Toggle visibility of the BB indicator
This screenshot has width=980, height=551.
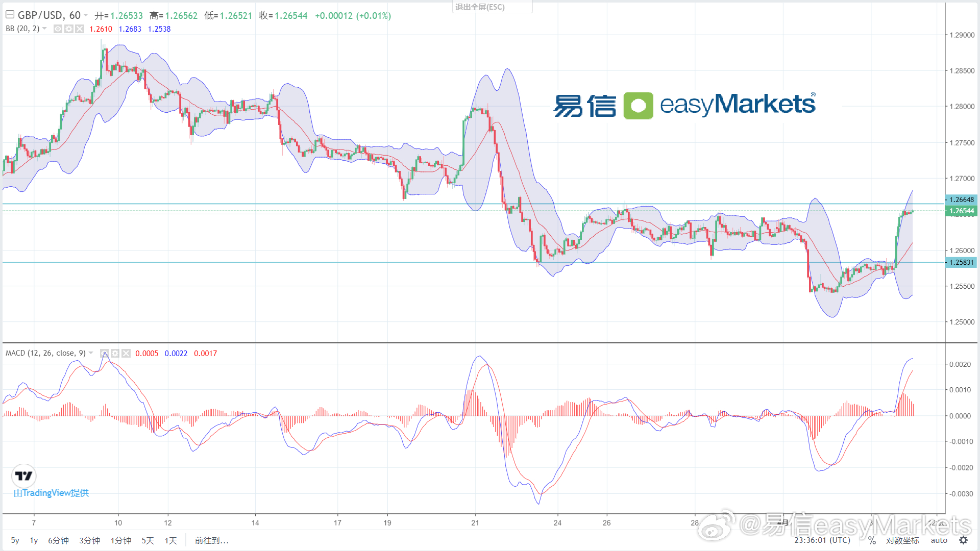tap(58, 29)
